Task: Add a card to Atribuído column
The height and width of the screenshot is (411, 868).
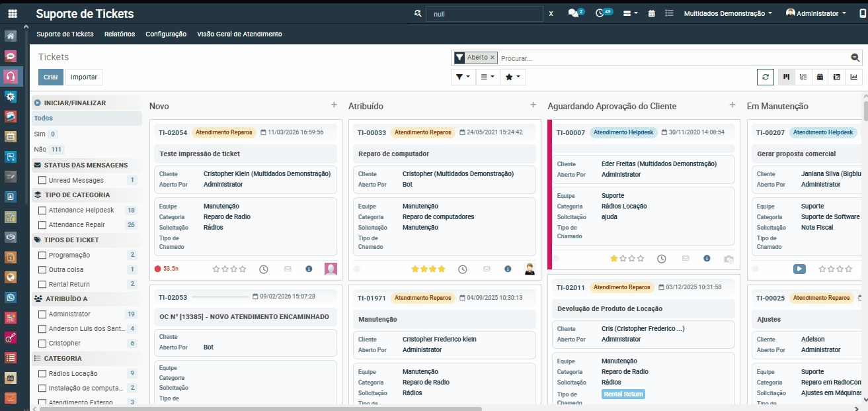Action: click(x=533, y=105)
